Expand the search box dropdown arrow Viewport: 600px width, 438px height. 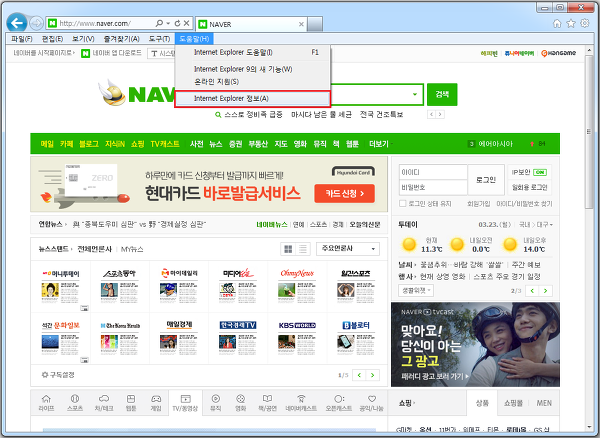click(x=415, y=94)
